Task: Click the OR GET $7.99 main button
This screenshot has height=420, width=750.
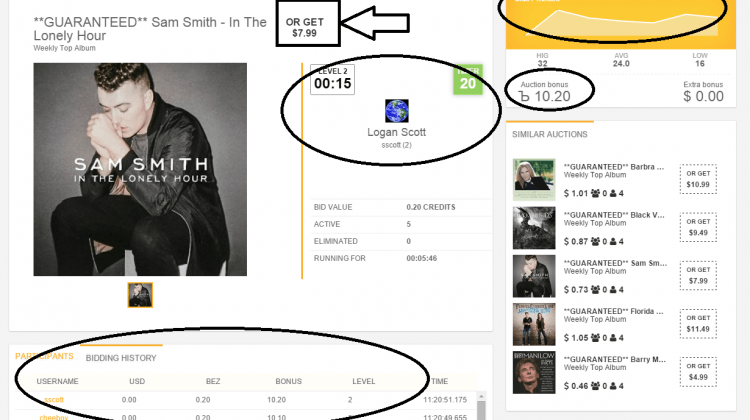Action: pos(305,28)
